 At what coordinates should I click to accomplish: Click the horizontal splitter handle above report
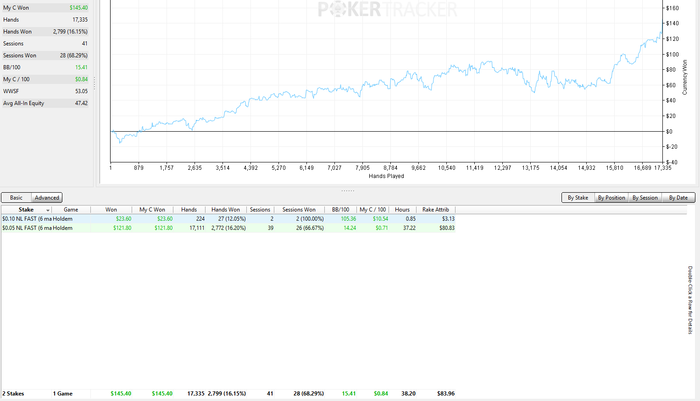coord(348,191)
